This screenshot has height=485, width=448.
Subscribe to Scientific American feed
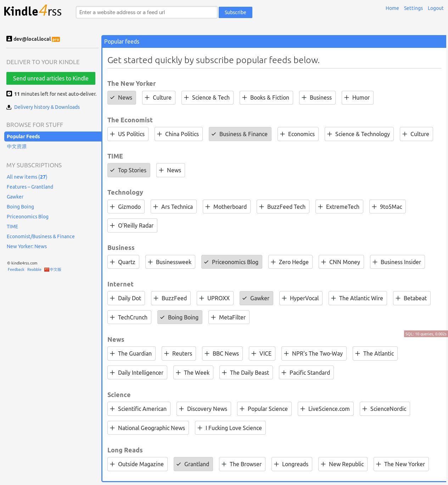pyautogui.click(x=139, y=409)
